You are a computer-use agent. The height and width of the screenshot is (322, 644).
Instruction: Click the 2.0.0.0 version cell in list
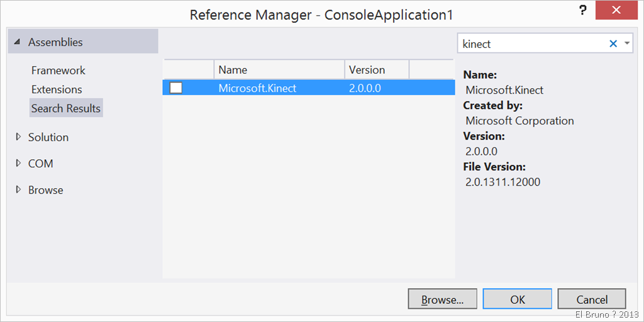coord(365,88)
